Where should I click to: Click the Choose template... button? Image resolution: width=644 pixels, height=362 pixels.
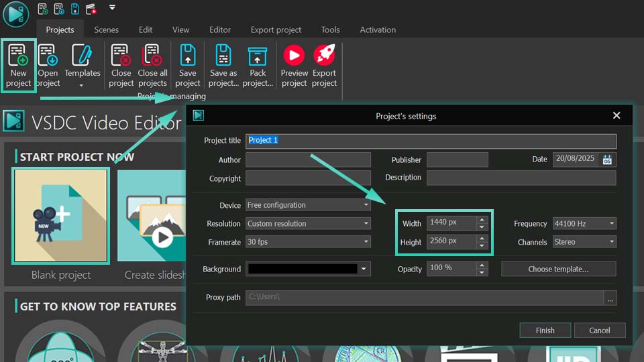click(558, 269)
